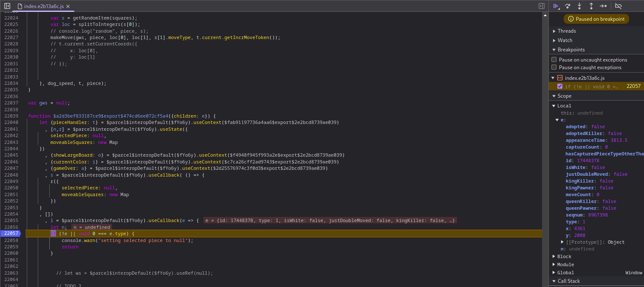This screenshot has height=287, width=644.
Task: Click the console.warn line of code
Action: [127, 240]
